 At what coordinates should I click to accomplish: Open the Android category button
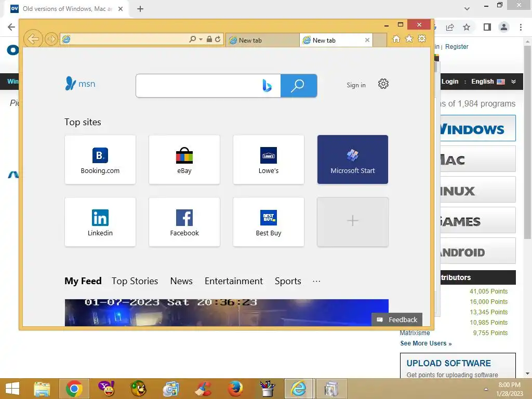478,251
